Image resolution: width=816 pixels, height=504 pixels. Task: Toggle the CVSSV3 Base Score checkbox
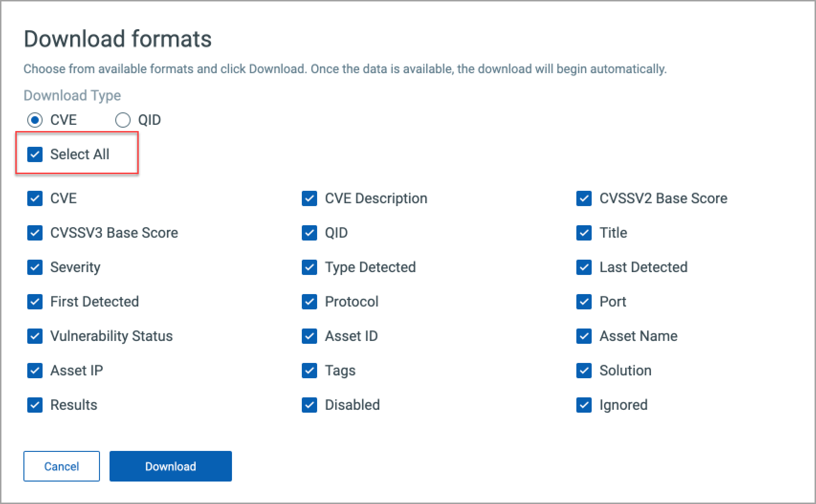(35, 233)
